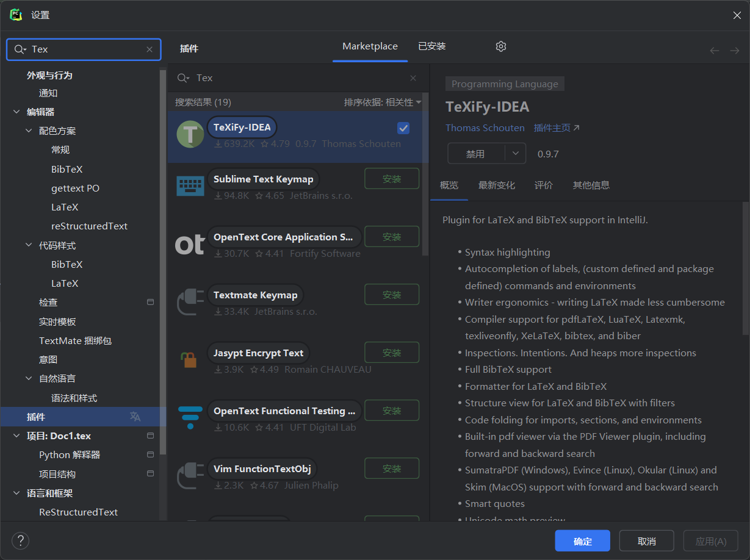
Task: Collapse the 配色方案 tree node
Action: point(29,131)
